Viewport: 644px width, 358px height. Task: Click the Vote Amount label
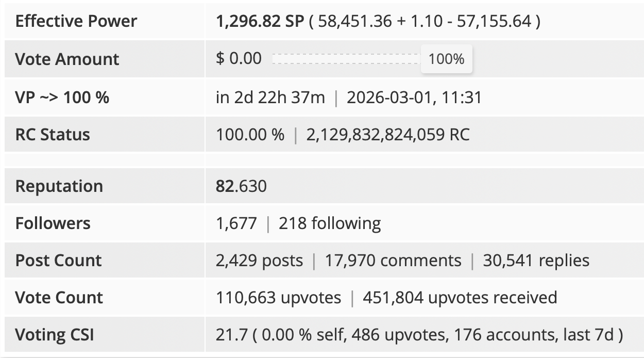[x=67, y=59]
